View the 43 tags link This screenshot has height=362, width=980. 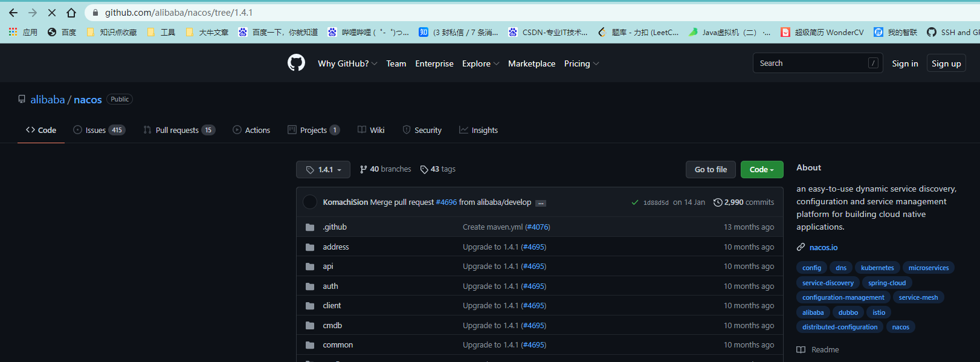[x=438, y=169]
